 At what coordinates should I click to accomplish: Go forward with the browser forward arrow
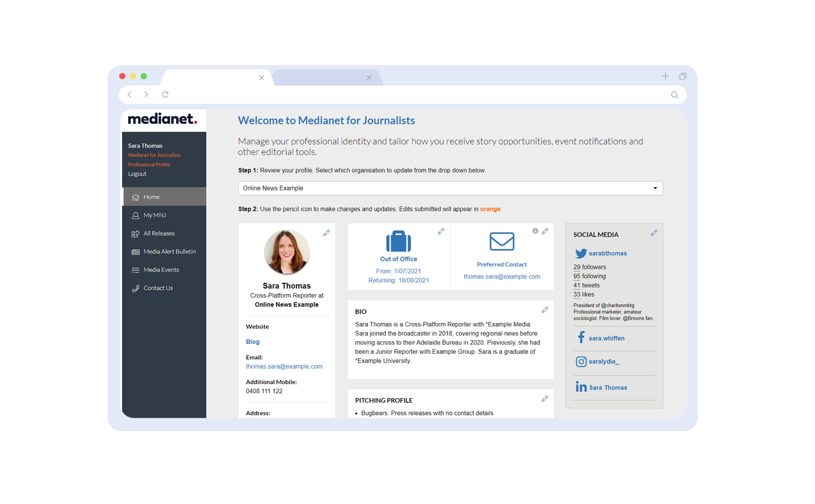(x=146, y=94)
